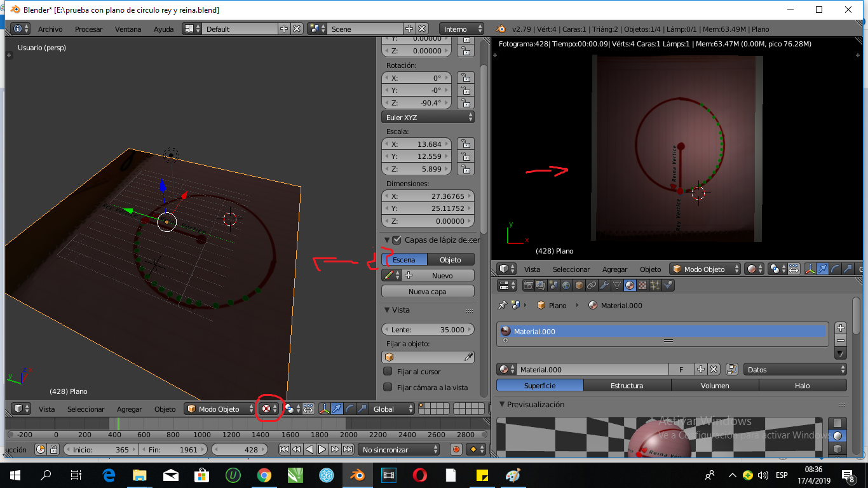Switch to the Volumen material tab
This screenshot has width=868, height=488.
715,386
